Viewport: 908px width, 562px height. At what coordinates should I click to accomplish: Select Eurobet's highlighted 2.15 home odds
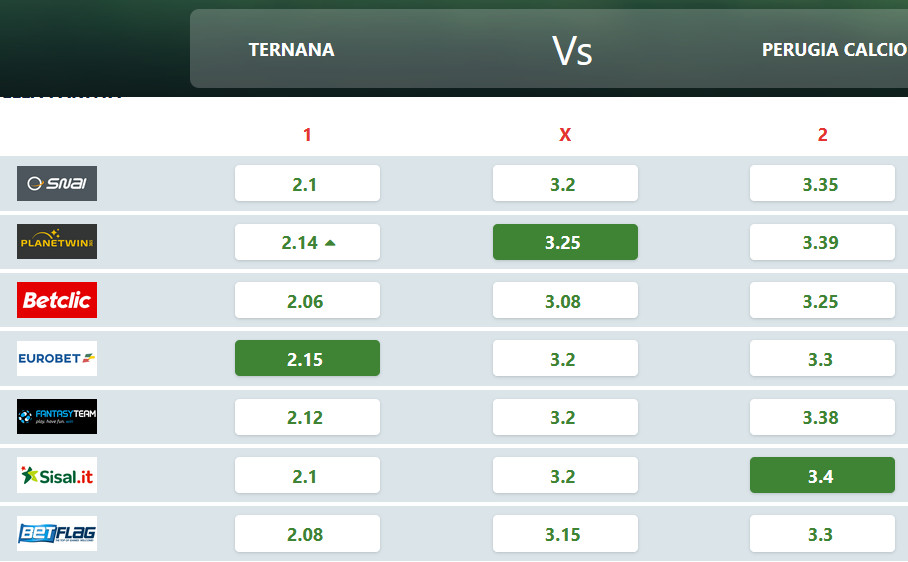[307, 358]
